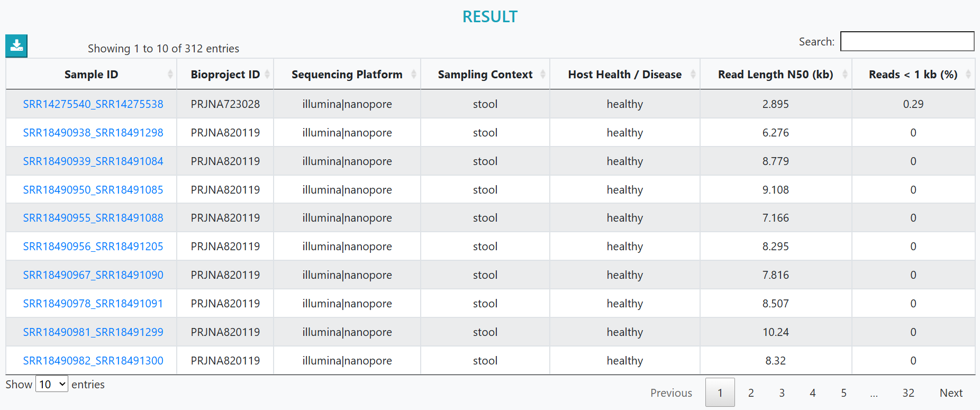
Task: Sort by Bioproject ID sort arrows
Action: [267, 75]
